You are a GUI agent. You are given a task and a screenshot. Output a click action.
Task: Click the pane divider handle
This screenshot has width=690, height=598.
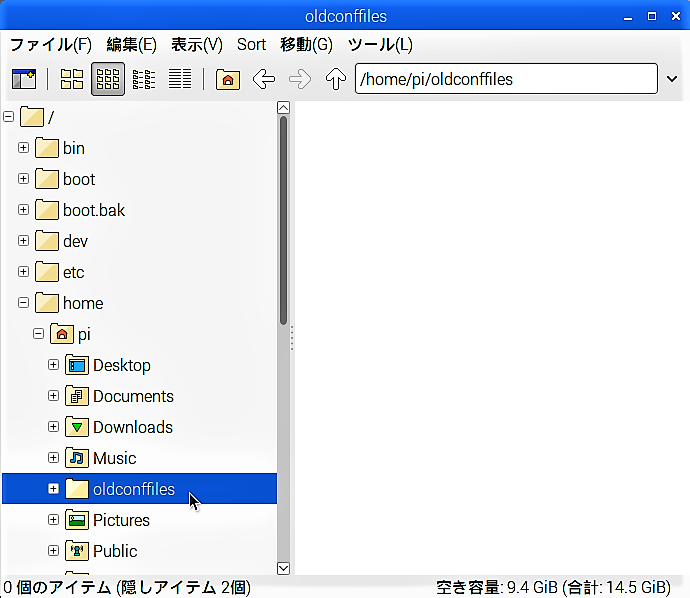(292, 338)
